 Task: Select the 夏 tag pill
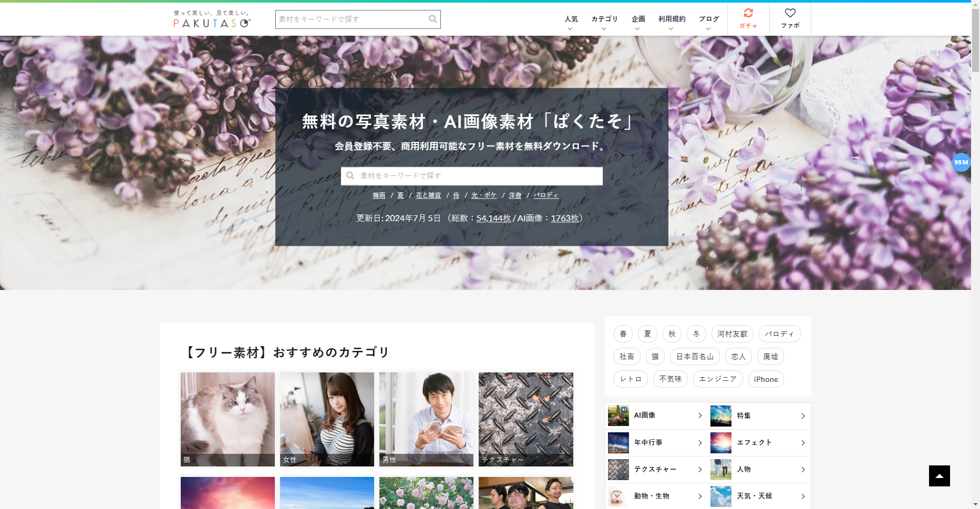[x=647, y=334]
